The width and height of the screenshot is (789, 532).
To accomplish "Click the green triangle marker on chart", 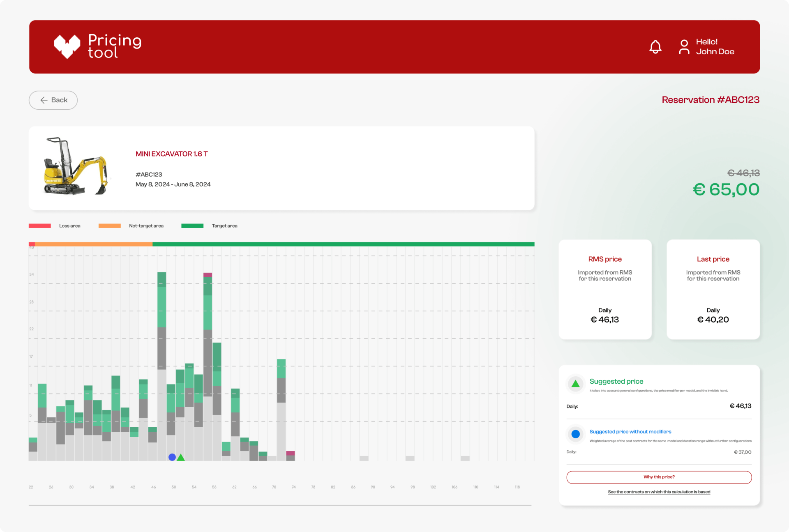I will point(181,457).
